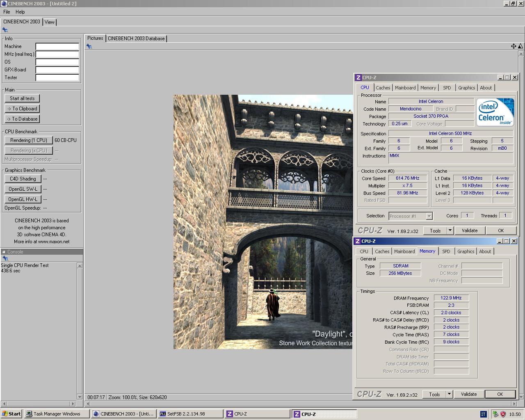
Task: Click Tools button in top CPU-Z window
Action: pos(435,231)
